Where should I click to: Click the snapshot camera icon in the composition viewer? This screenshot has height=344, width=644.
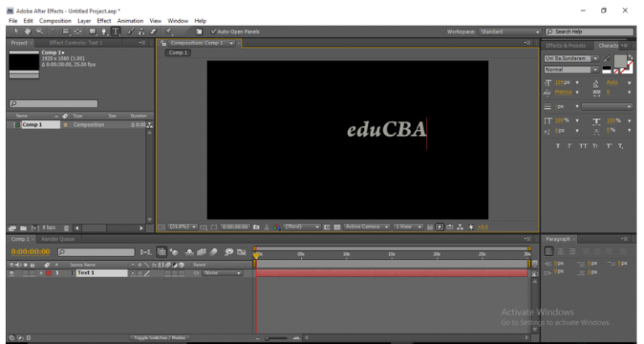click(257, 227)
